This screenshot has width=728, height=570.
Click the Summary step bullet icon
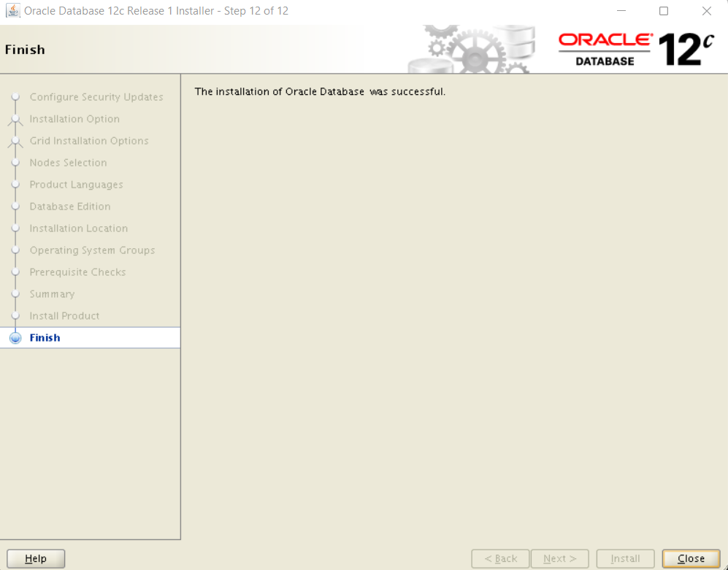point(15,293)
